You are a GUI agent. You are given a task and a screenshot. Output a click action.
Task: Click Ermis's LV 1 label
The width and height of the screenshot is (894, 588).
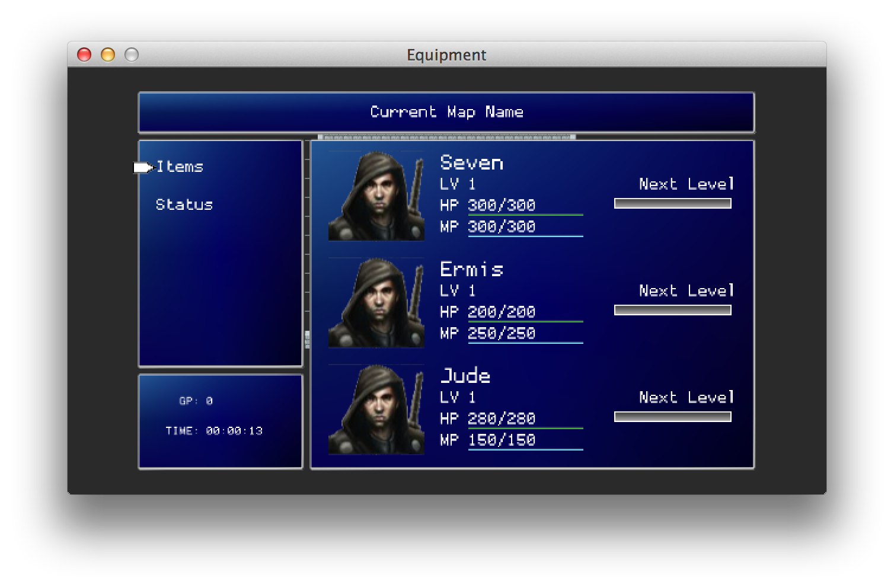pos(458,290)
